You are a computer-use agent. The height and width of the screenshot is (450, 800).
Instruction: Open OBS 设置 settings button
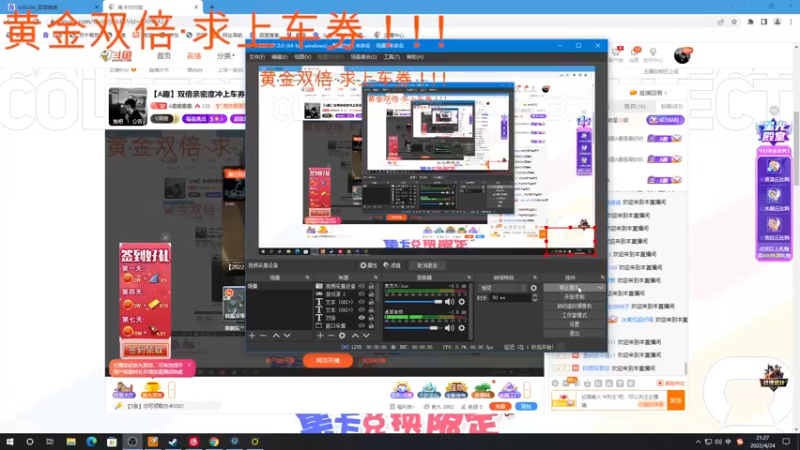[574, 324]
